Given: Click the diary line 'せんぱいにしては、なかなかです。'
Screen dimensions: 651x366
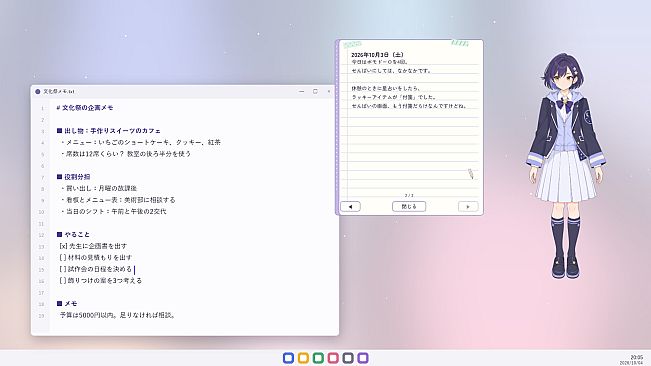Looking at the screenshot, I should tap(391, 71).
